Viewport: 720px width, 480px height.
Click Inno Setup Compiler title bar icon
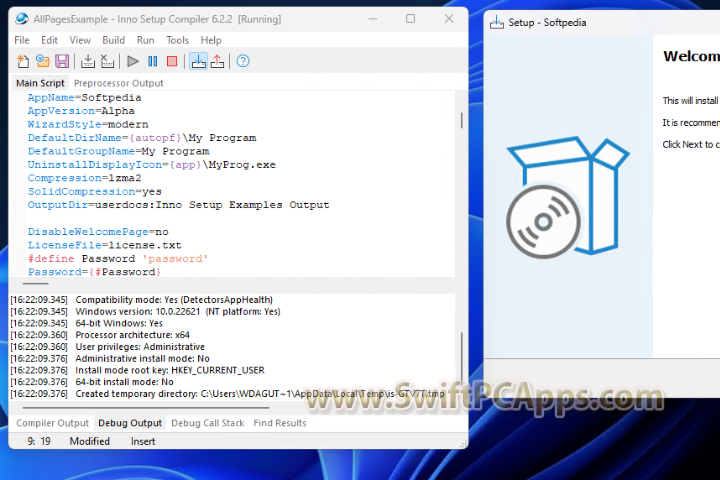click(x=22, y=19)
